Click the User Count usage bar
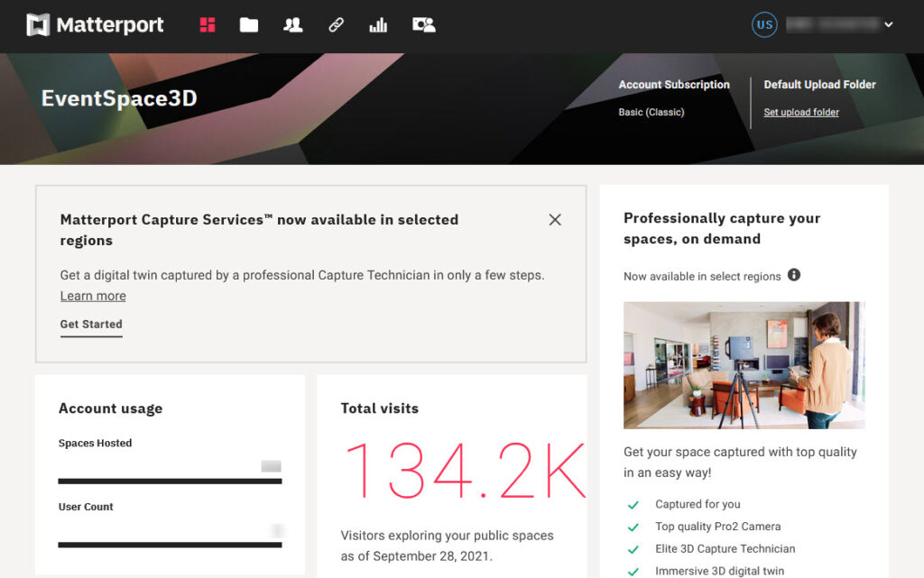The width and height of the screenshot is (924, 578). [x=170, y=545]
